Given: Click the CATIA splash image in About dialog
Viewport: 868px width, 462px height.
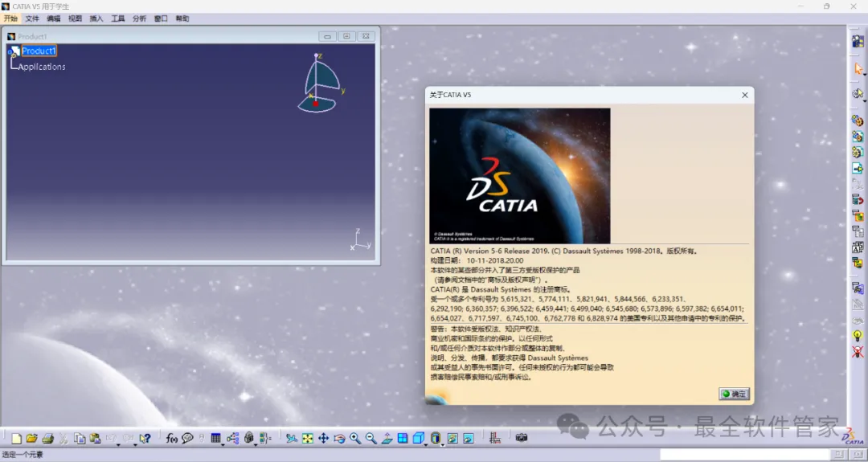Looking at the screenshot, I should (520, 175).
